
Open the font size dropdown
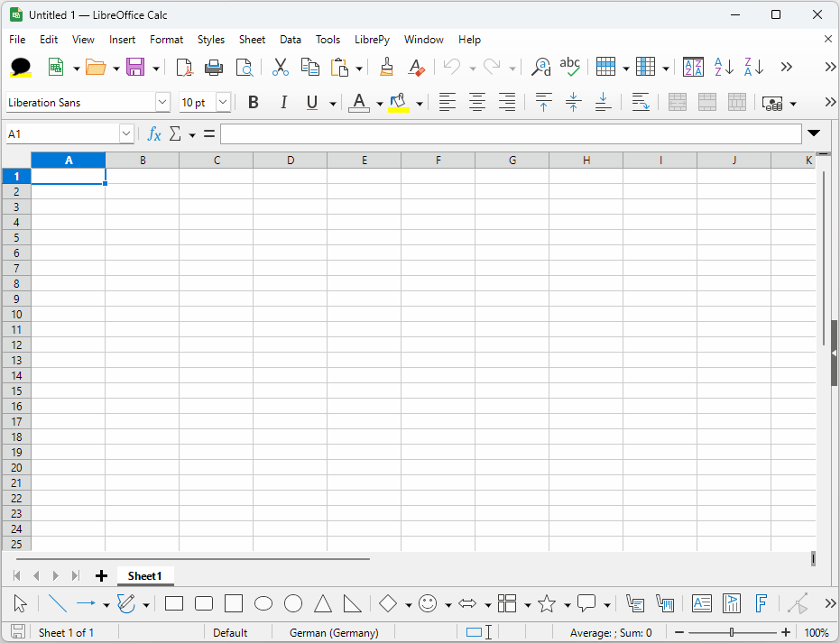[223, 102]
